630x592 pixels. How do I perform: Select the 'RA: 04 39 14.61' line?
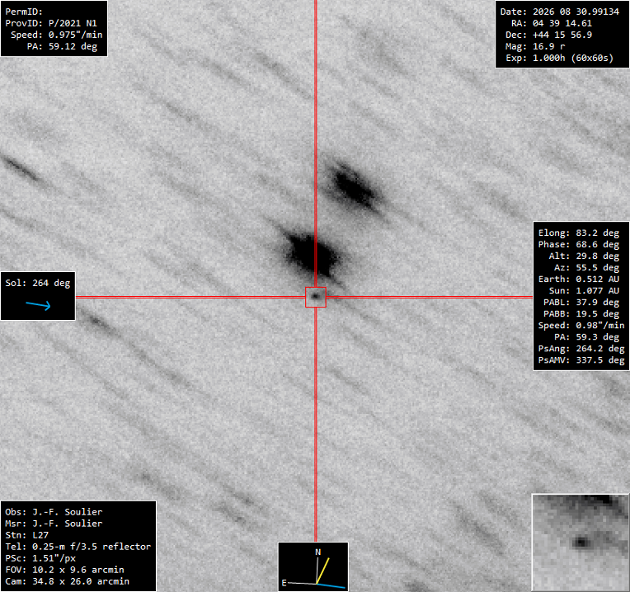tap(551, 23)
